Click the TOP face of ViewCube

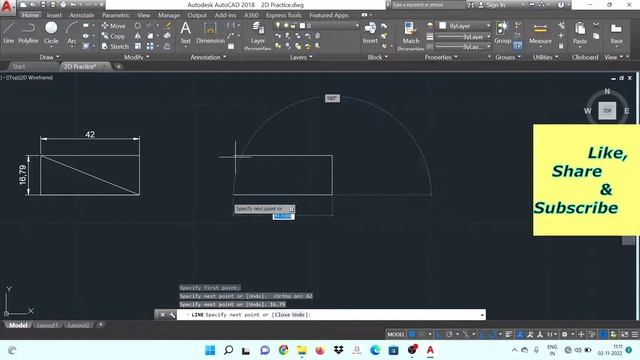pos(607,111)
